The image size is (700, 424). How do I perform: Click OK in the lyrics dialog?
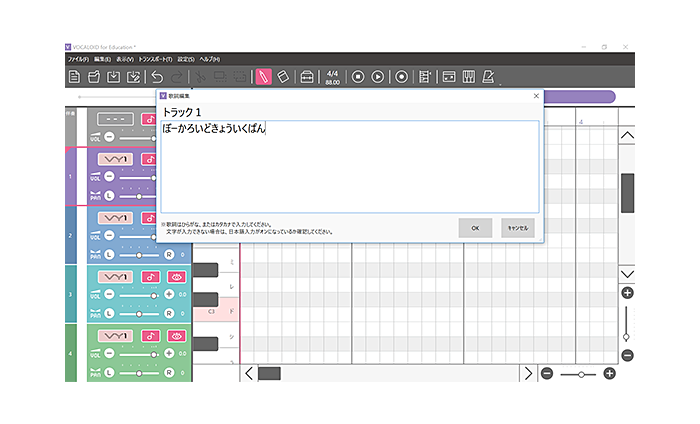pos(475,228)
